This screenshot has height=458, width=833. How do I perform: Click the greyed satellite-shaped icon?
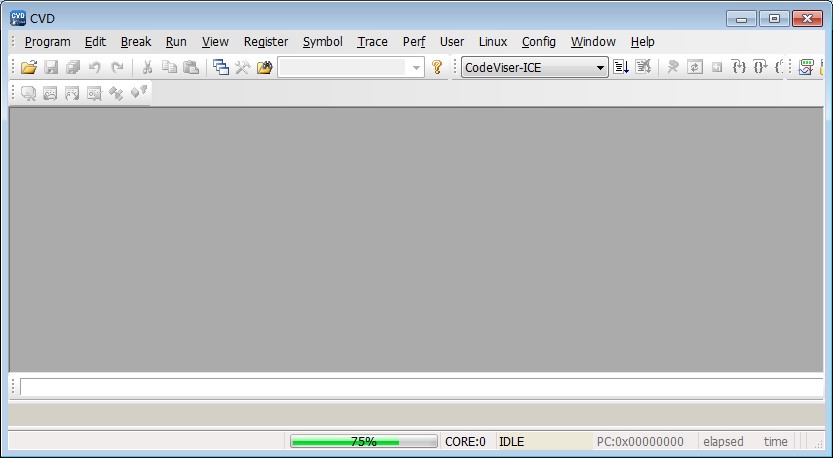116,94
